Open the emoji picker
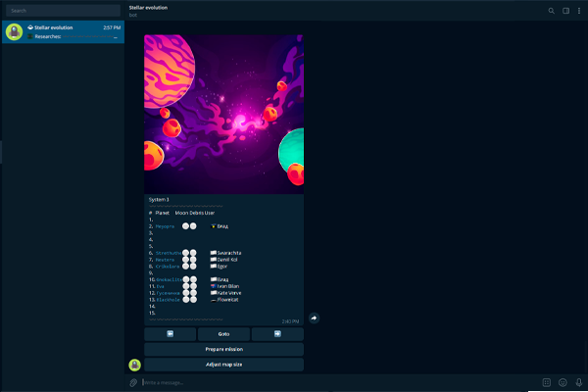This screenshot has width=588, height=392. pyautogui.click(x=563, y=382)
